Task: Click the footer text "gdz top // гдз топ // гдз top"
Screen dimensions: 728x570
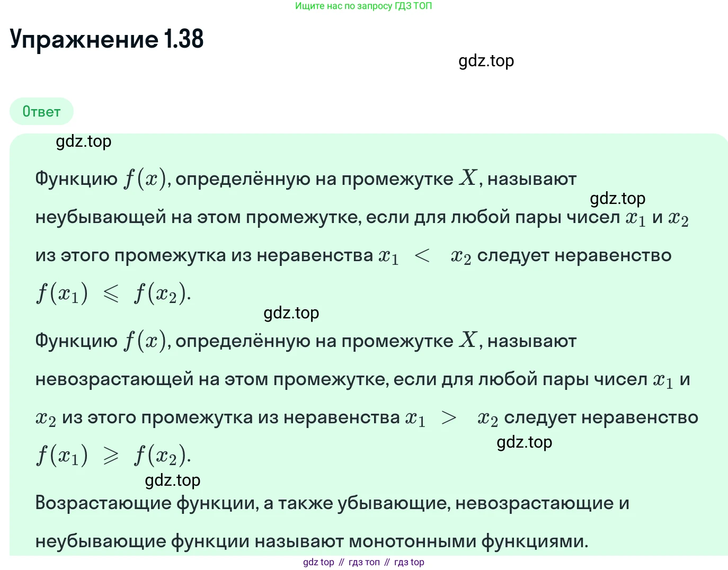Action: (363, 562)
